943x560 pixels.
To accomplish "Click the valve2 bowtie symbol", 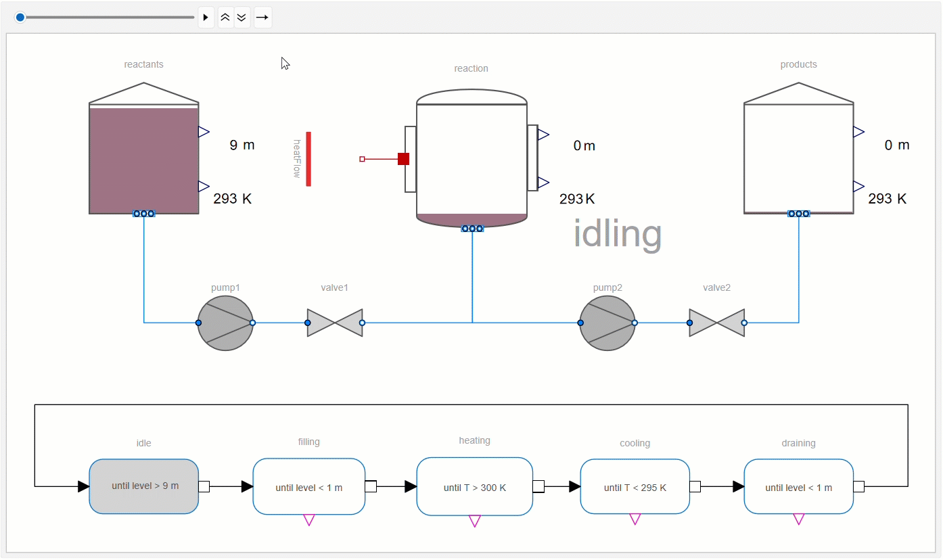I will point(716,323).
